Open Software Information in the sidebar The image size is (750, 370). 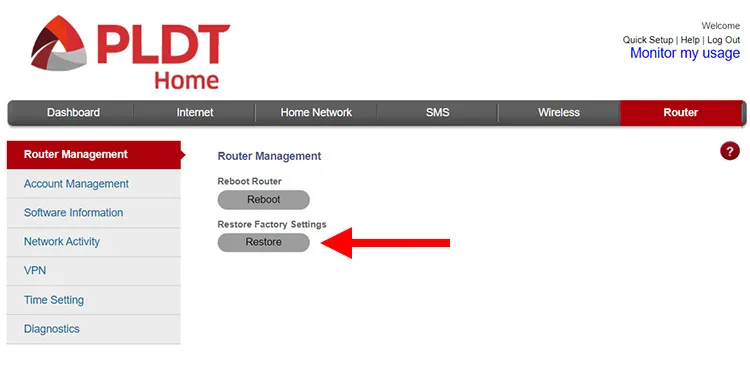click(x=94, y=213)
